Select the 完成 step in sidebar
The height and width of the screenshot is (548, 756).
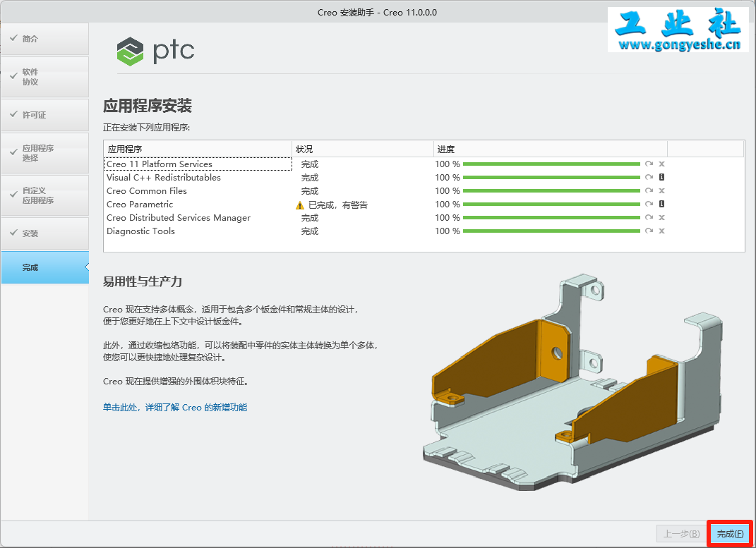(x=45, y=267)
